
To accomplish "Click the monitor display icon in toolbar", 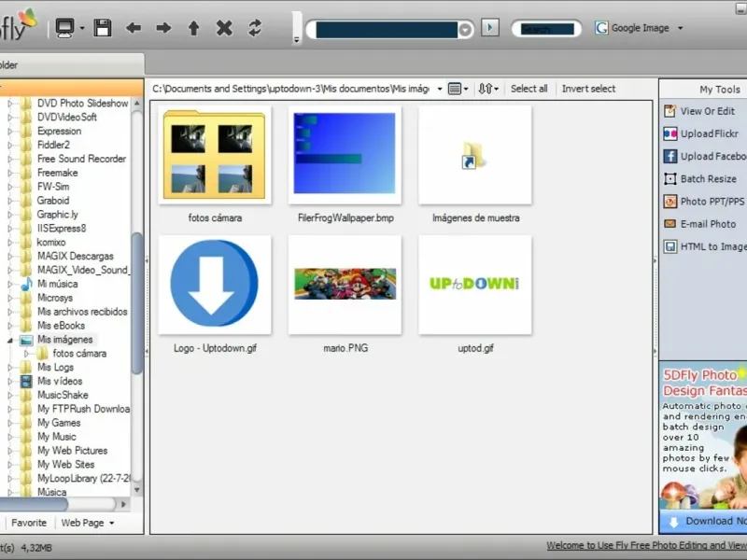I will pyautogui.click(x=64, y=28).
